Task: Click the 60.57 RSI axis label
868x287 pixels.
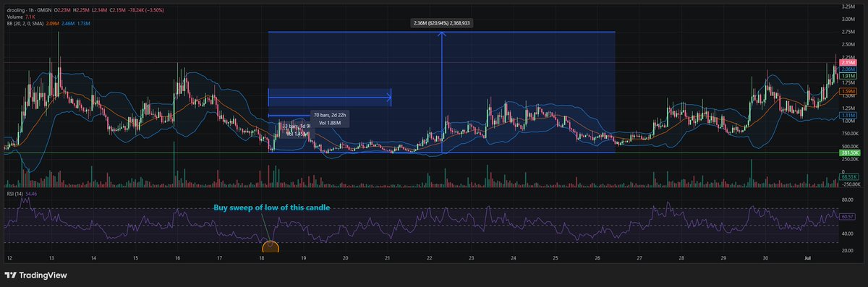Action: (x=847, y=216)
